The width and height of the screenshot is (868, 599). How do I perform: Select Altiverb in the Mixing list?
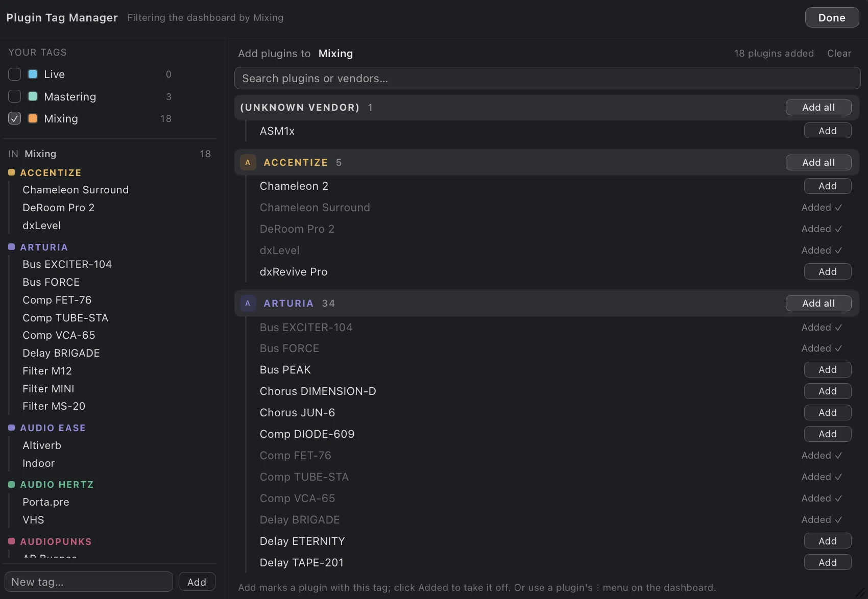42,445
